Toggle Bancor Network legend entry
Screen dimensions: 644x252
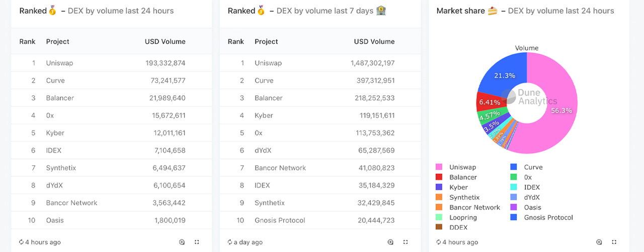click(x=468, y=207)
